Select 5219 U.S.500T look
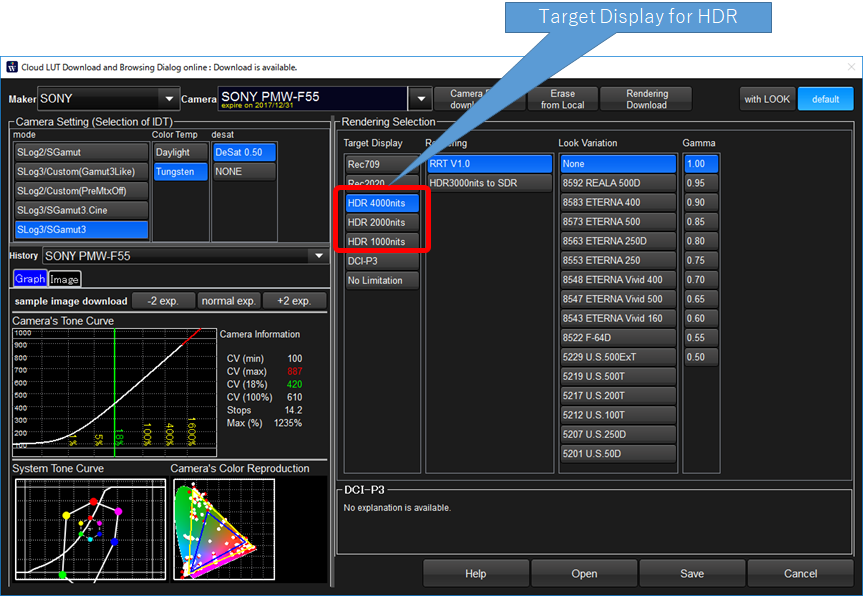Viewport: 863px width, 596px height. [x=618, y=376]
